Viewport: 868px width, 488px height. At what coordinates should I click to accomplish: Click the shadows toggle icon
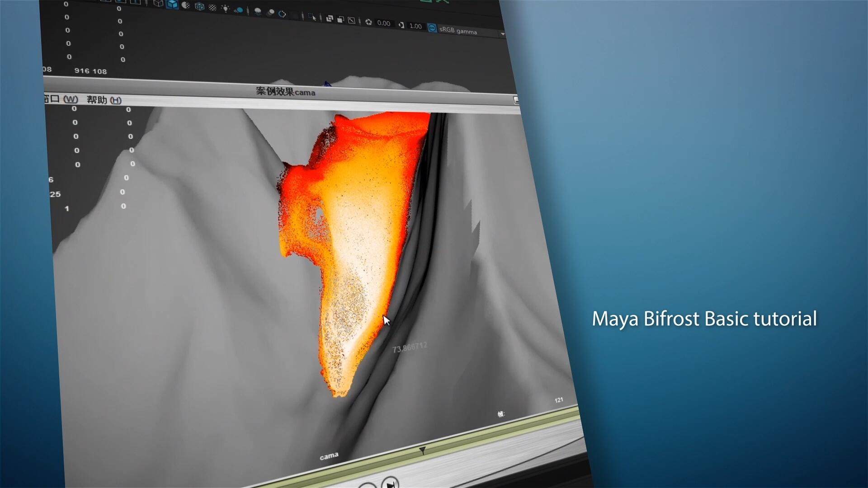pos(238,10)
